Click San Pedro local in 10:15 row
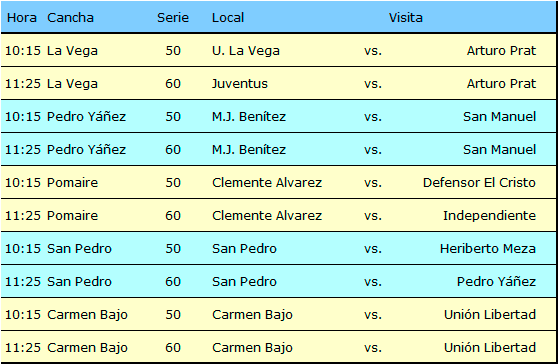The width and height of the screenshot is (558, 364). click(244, 248)
